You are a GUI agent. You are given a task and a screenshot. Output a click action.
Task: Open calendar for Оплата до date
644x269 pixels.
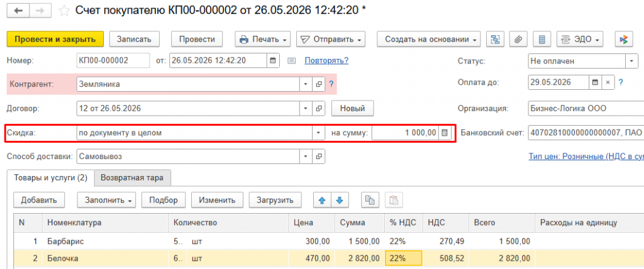595,82
